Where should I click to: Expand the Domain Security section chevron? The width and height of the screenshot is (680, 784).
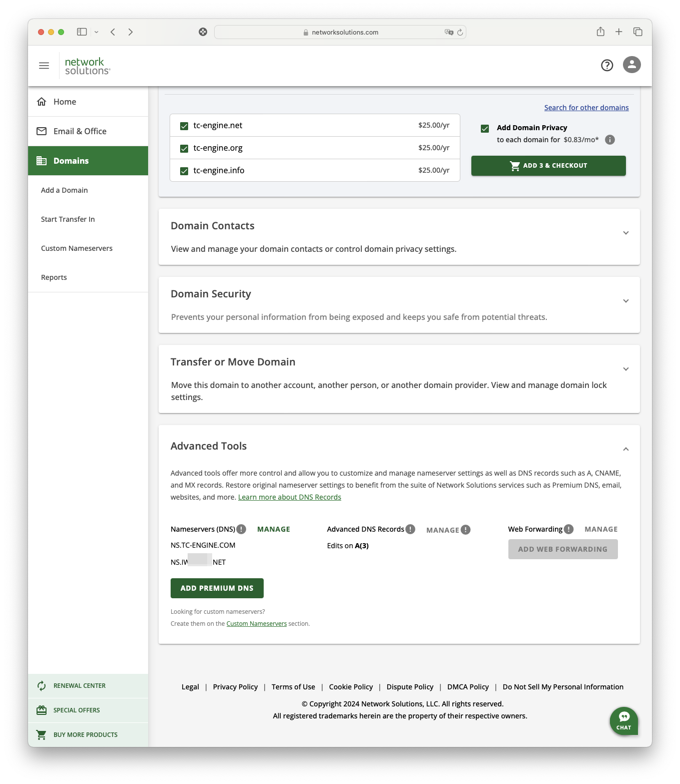pos(626,301)
